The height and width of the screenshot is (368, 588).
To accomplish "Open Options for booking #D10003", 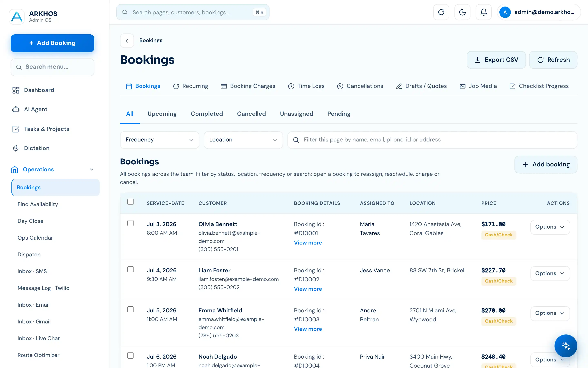I will [550, 313].
